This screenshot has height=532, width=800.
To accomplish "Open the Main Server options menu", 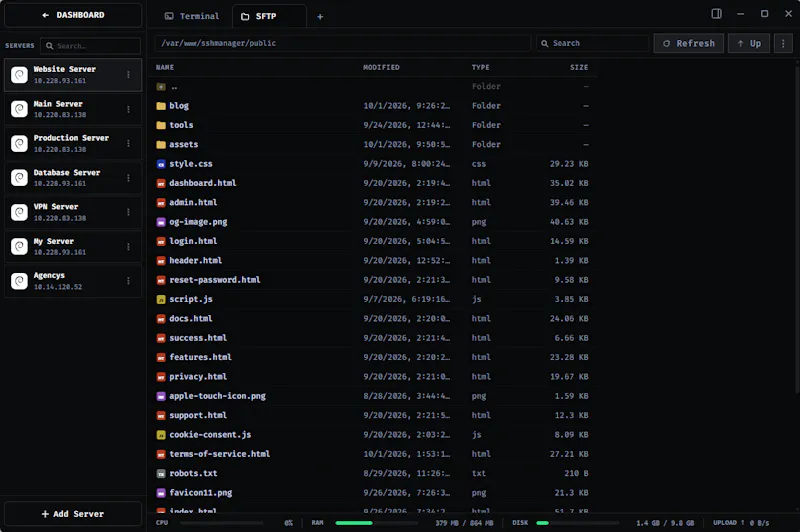I will [x=128, y=109].
